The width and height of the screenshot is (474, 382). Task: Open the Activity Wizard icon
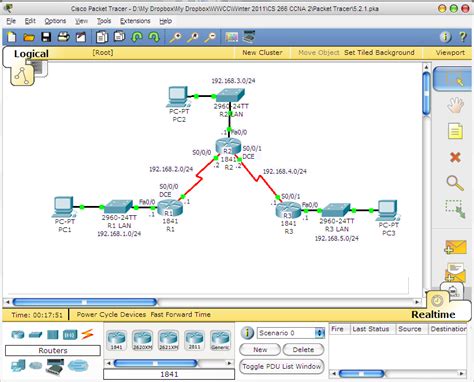coord(81,37)
